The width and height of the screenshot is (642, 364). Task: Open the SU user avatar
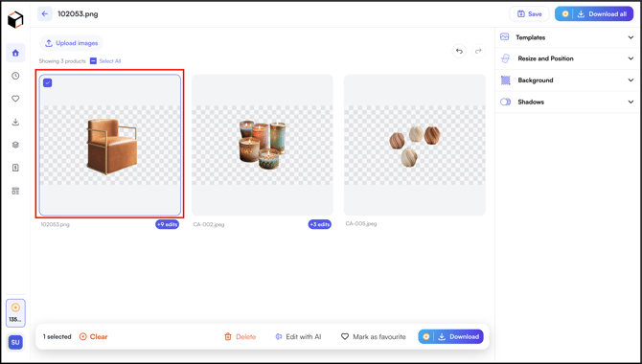click(15, 342)
